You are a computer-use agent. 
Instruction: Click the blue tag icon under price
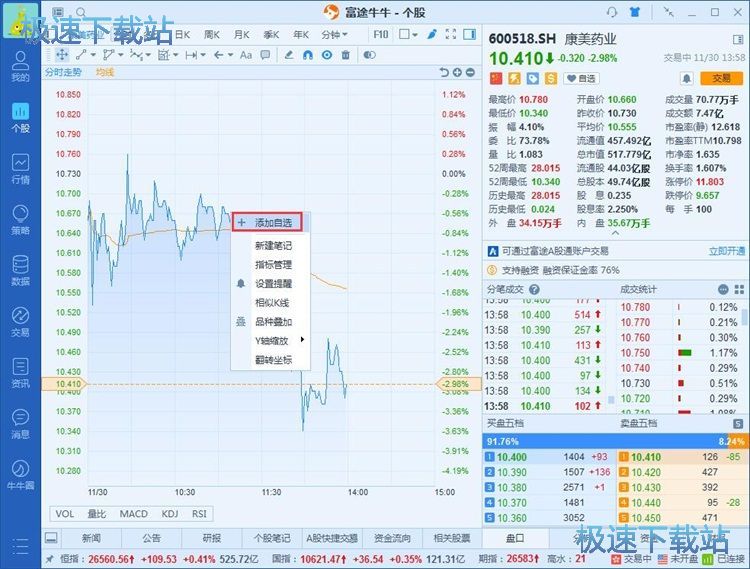click(532, 78)
